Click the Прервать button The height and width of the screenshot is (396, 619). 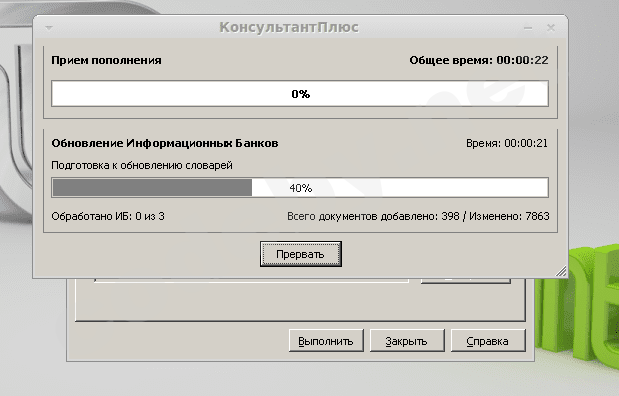coord(300,254)
